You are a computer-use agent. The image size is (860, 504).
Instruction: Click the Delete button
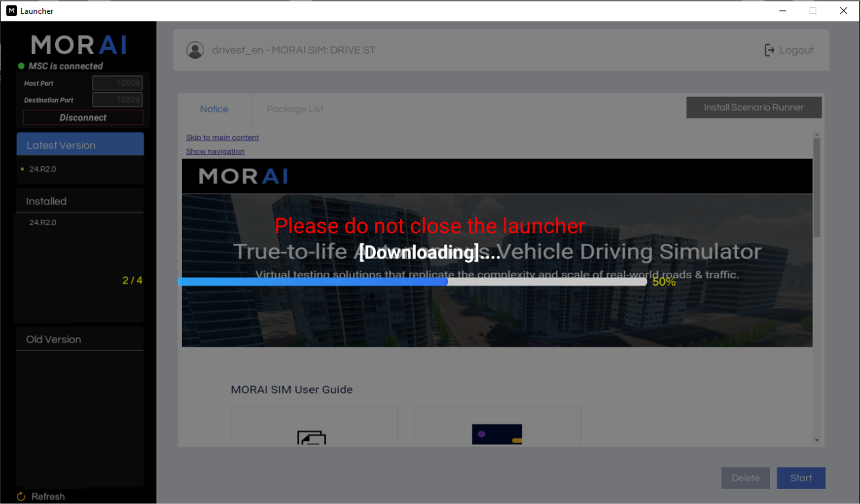point(745,478)
